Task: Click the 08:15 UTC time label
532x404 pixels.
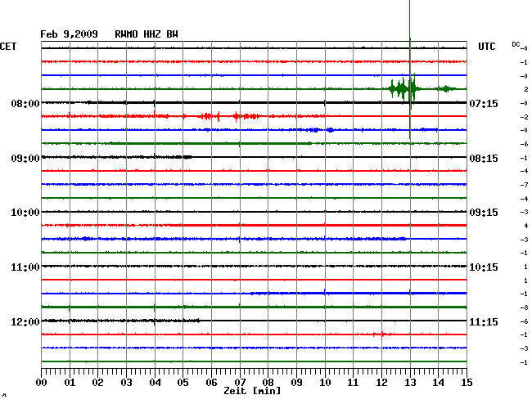Action: click(x=484, y=159)
